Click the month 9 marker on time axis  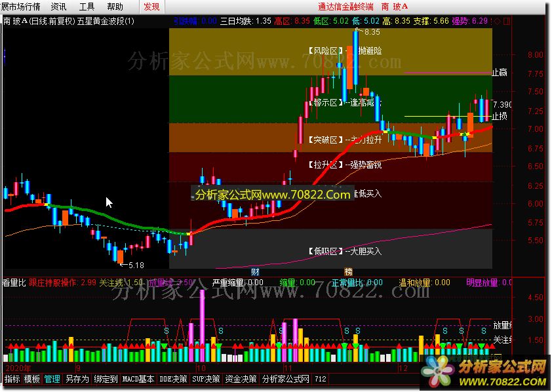click(x=78, y=368)
